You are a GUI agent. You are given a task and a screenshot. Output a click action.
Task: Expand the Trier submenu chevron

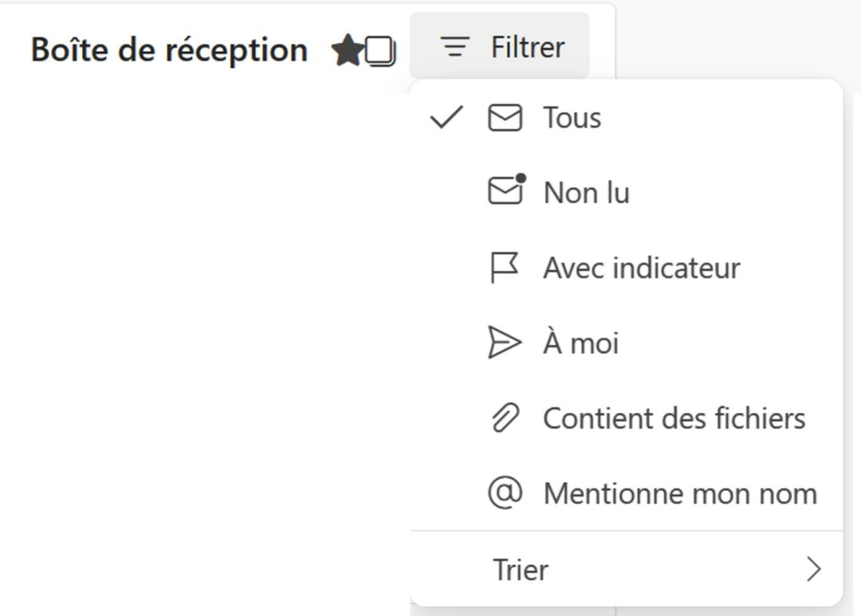813,569
